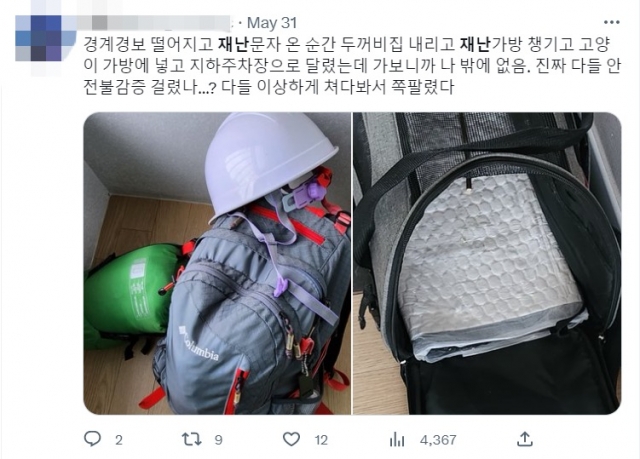The image size is (640, 459).
Task: Like the tweet with heart icon
Action: click(291, 439)
